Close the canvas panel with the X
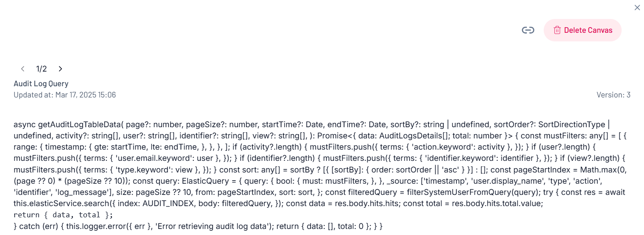 point(637,7)
